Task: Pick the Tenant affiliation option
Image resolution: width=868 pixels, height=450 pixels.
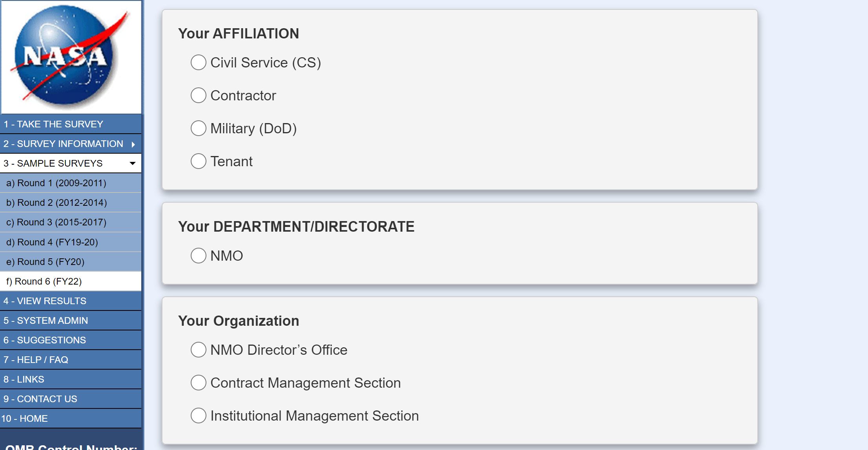Action: pos(199,161)
